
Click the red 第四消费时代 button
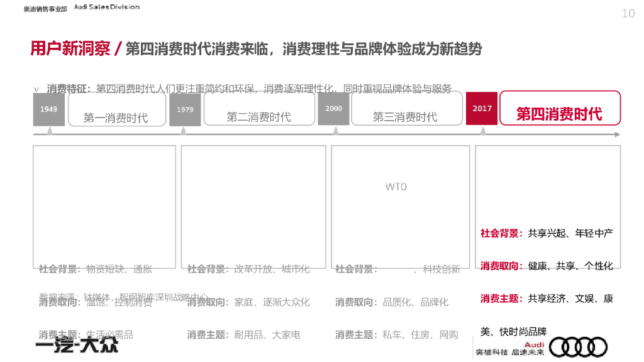click(x=560, y=114)
